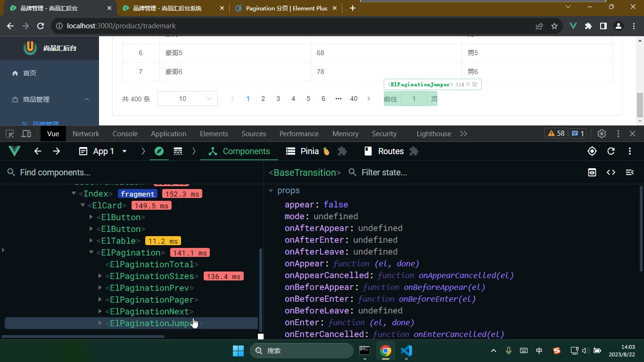
Task: Refresh the Vue devtools panel
Action: pyautogui.click(x=611, y=151)
